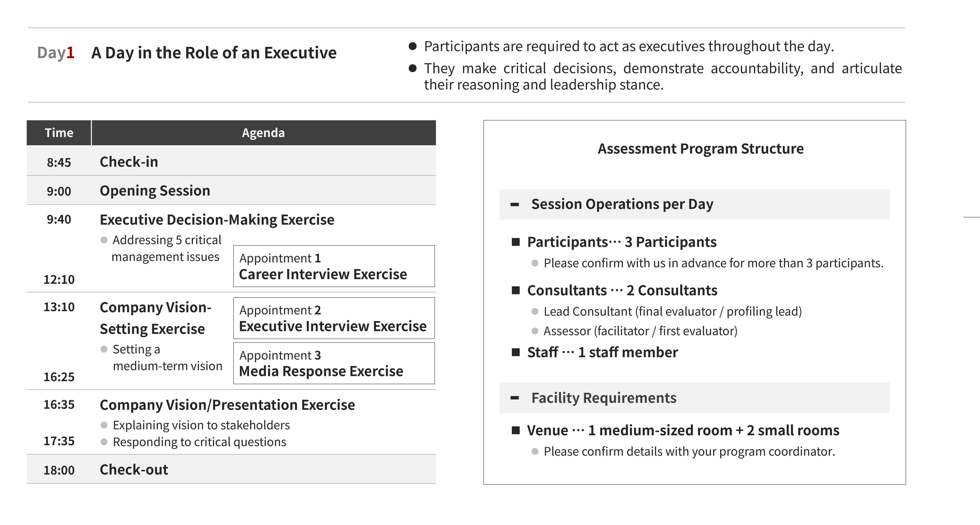
Task: Click the gray bullet before Explaining vision
Action: [104, 425]
